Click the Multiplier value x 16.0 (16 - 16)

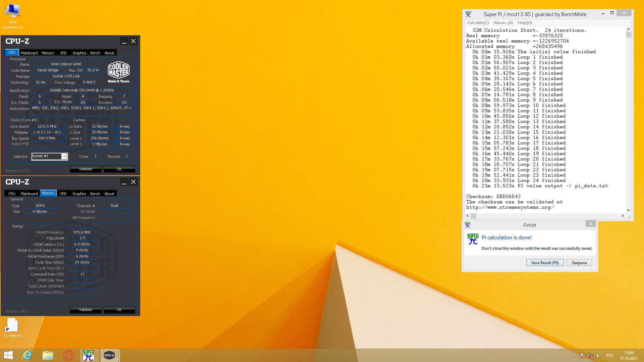pyautogui.click(x=47, y=132)
